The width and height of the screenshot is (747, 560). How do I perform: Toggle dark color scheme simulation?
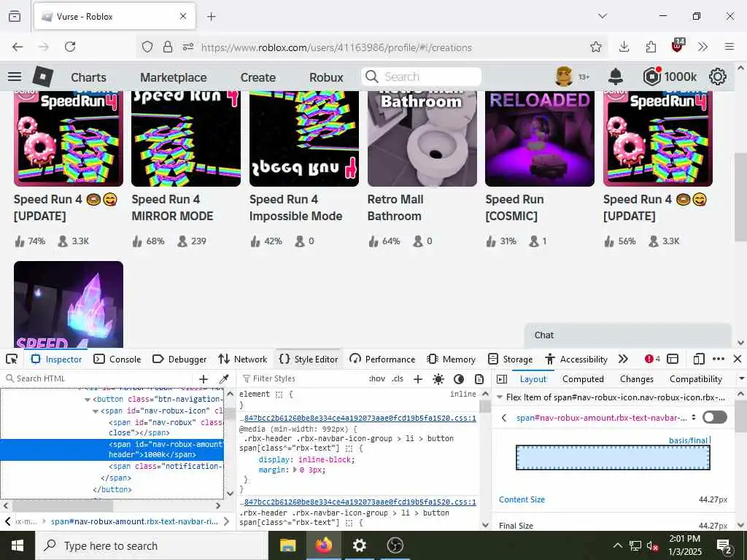459,379
